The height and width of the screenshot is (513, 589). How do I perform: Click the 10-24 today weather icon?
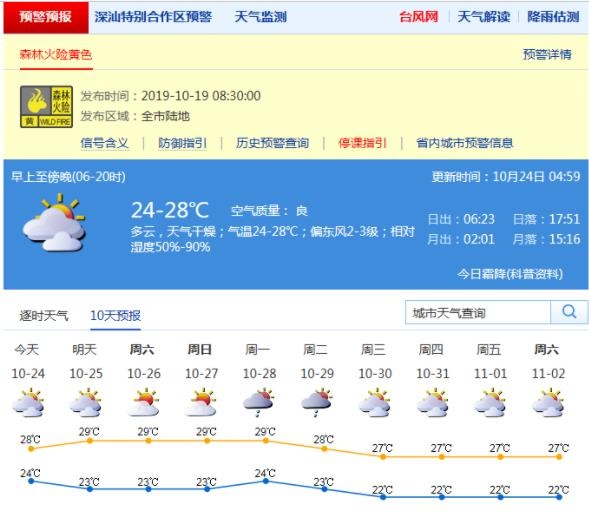(28, 403)
